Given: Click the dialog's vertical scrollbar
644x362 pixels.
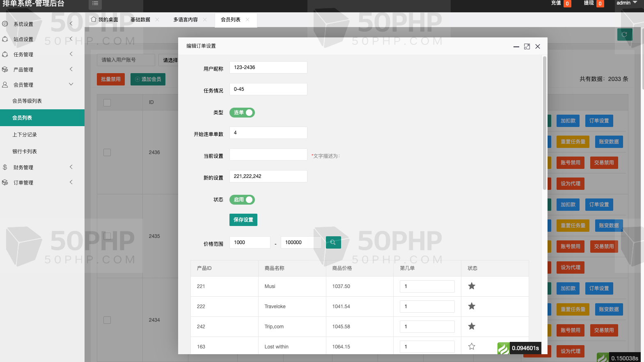Looking at the screenshot, I should point(545,123).
